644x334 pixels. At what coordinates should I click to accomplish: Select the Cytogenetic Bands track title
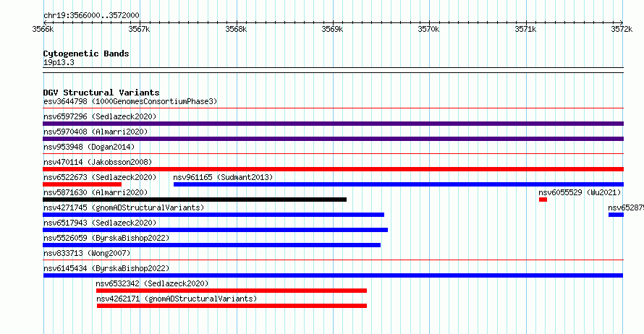coord(86,53)
